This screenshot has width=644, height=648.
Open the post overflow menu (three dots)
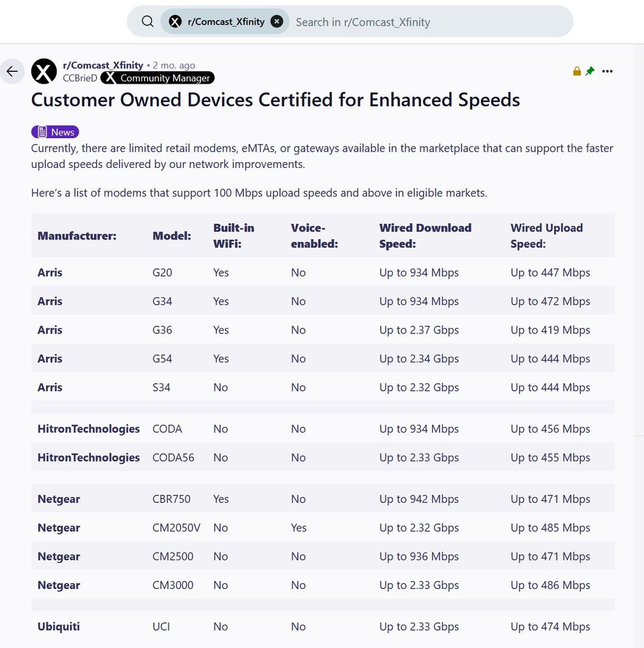[607, 71]
